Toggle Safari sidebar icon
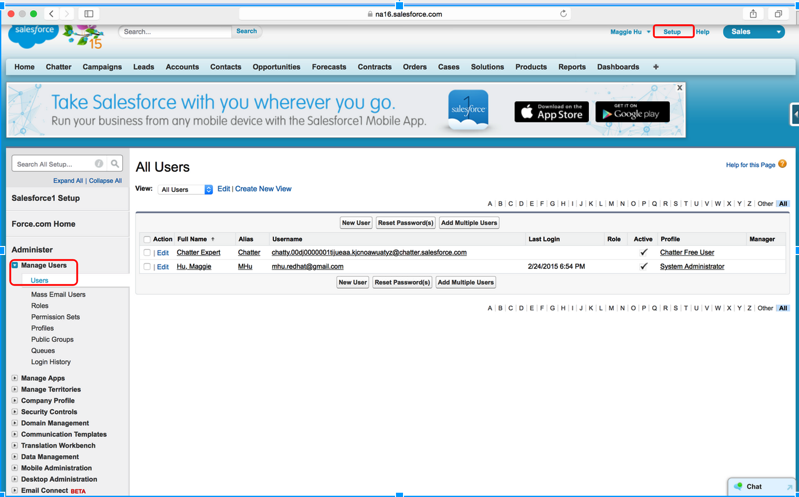This screenshot has height=497, width=799. (89, 14)
